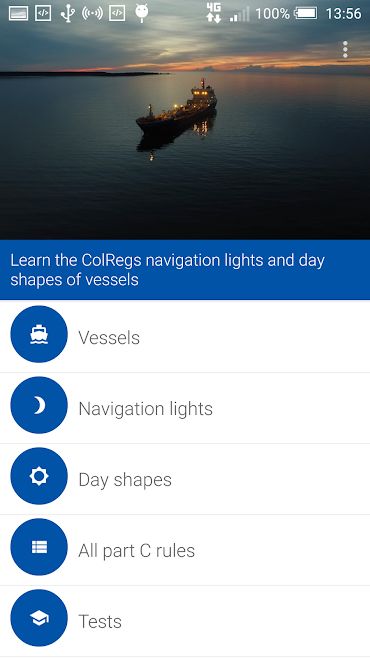Tap the battery icon in status bar
This screenshot has width=370, height=658.
pyautogui.click(x=306, y=13)
